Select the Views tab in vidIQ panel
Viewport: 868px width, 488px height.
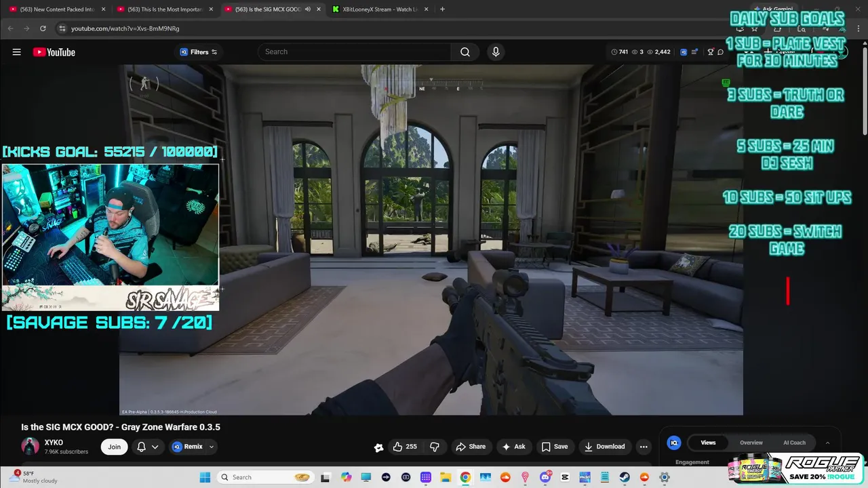708,443
